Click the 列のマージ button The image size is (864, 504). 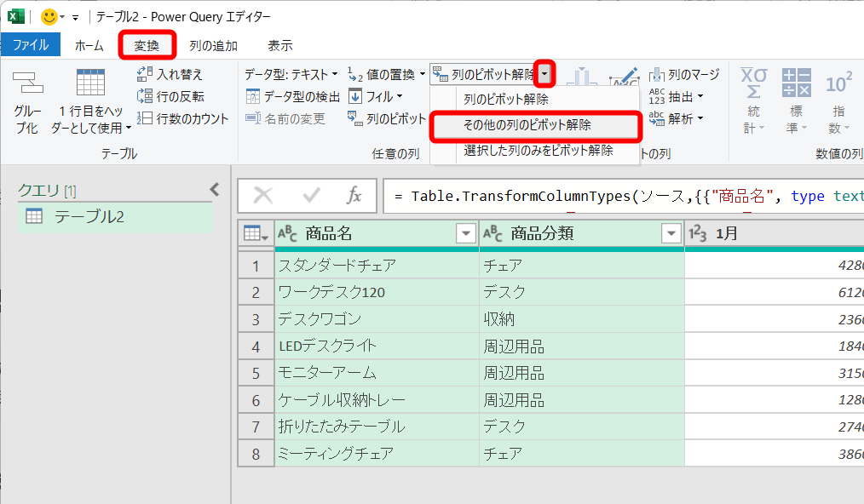(684, 74)
